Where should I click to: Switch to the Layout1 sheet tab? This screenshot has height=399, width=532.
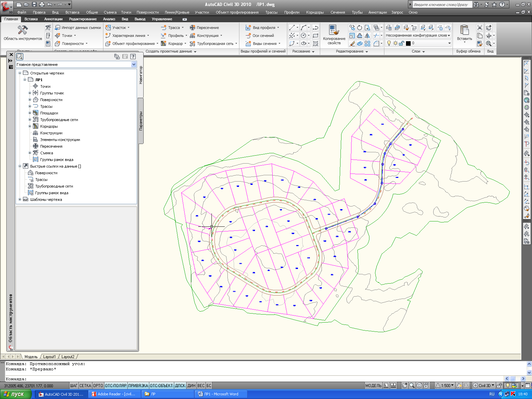point(49,357)
